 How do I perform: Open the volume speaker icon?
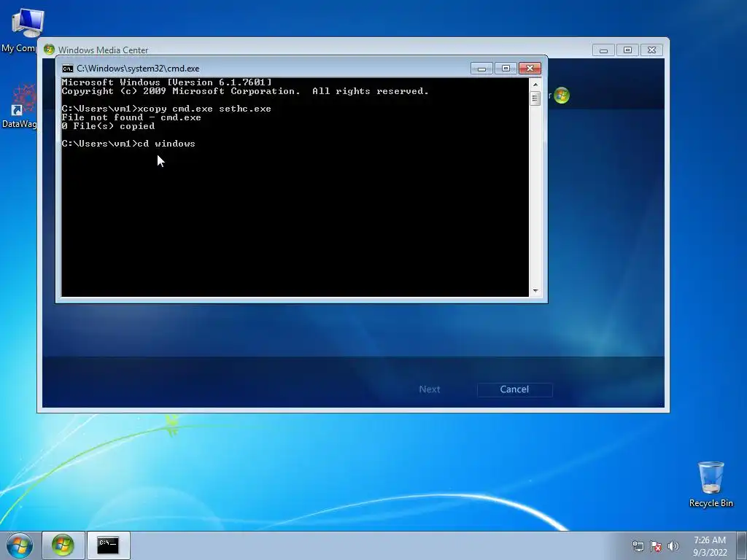(673, 546)
